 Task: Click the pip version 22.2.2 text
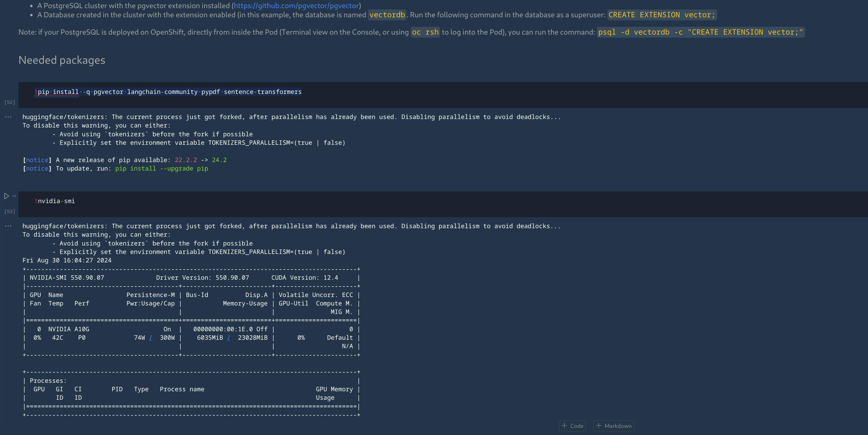[186, 160]
